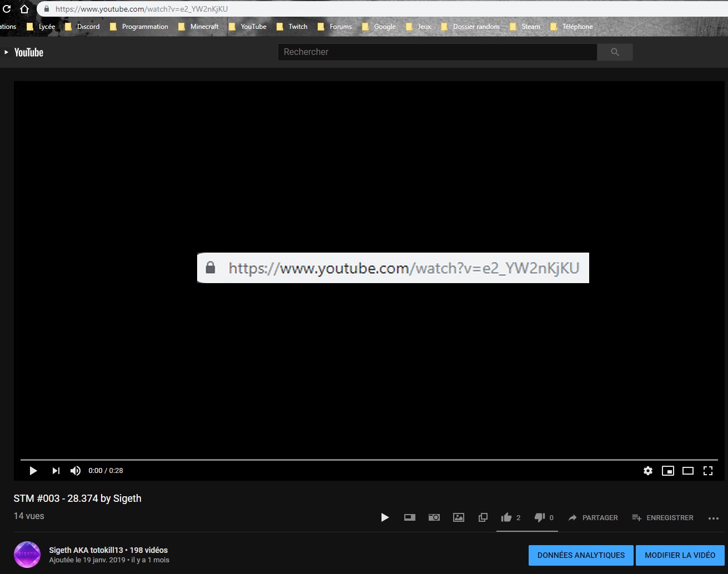Click PARTAGER to share the video

pyautogui.click(x=593, y=517)
